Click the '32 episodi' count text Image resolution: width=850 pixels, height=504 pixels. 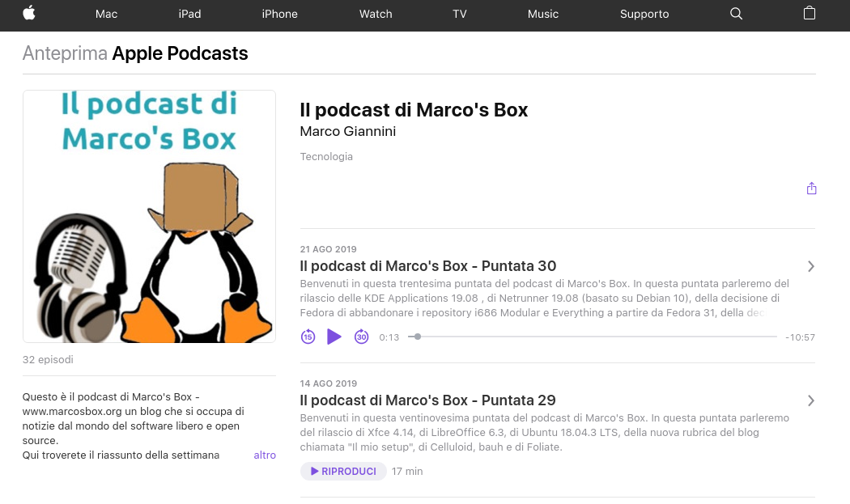[48, 360]
